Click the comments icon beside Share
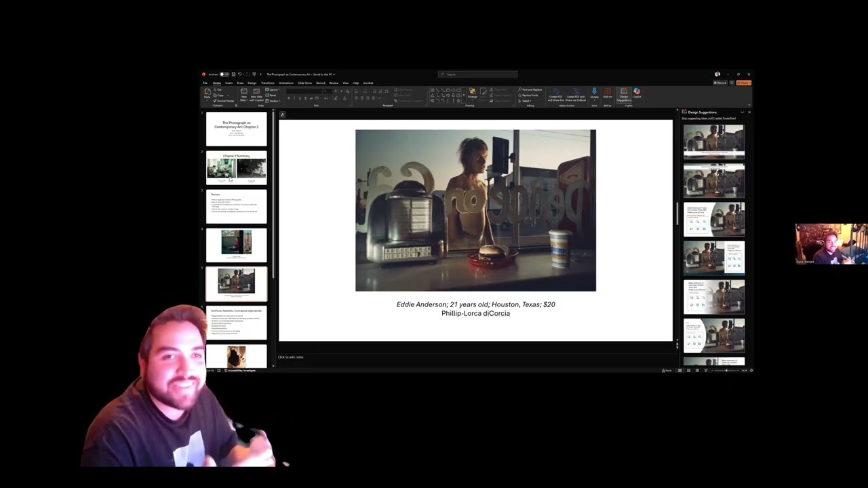Image resolution: width=868 pixels, height=488 pixels. point(732,83)
